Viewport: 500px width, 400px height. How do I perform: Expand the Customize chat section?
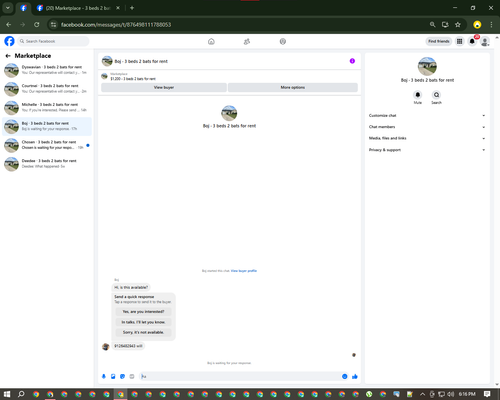(427, 116)
